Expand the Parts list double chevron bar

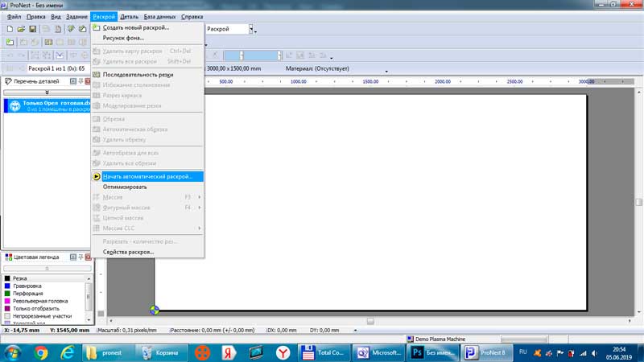pyautogui.click(x=47, y=93)
